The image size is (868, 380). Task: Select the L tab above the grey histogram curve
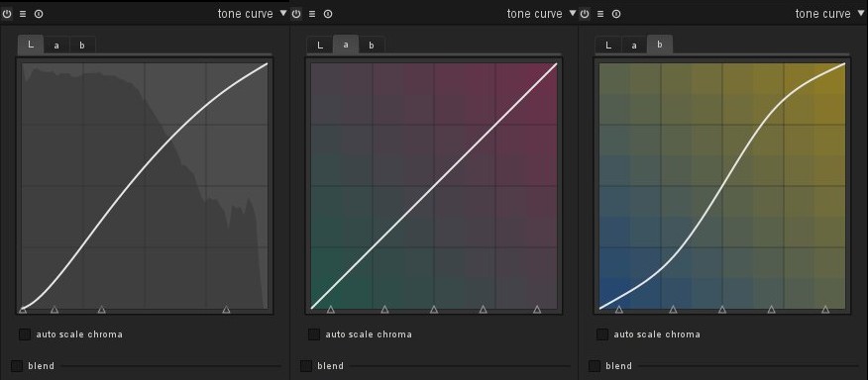point(31,45)
